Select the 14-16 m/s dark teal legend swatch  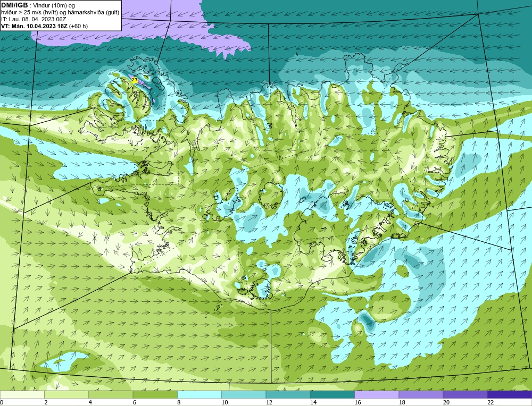tap(332, 395)
